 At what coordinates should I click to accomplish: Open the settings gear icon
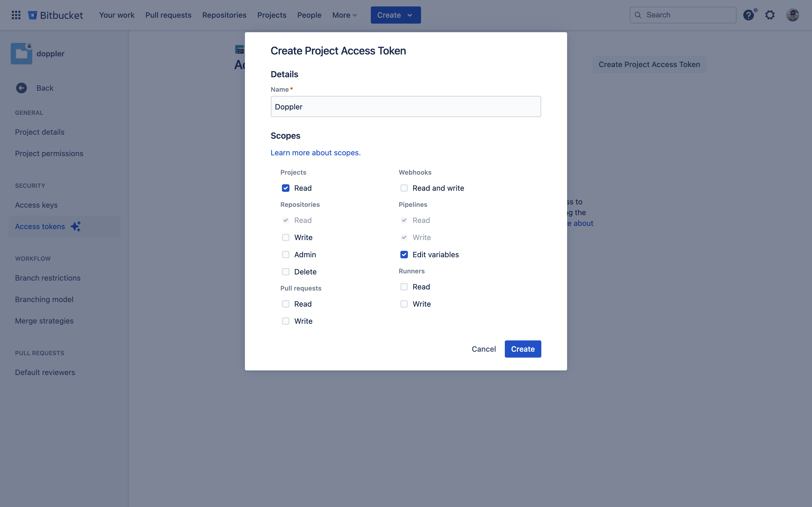(x=770, y=15)
